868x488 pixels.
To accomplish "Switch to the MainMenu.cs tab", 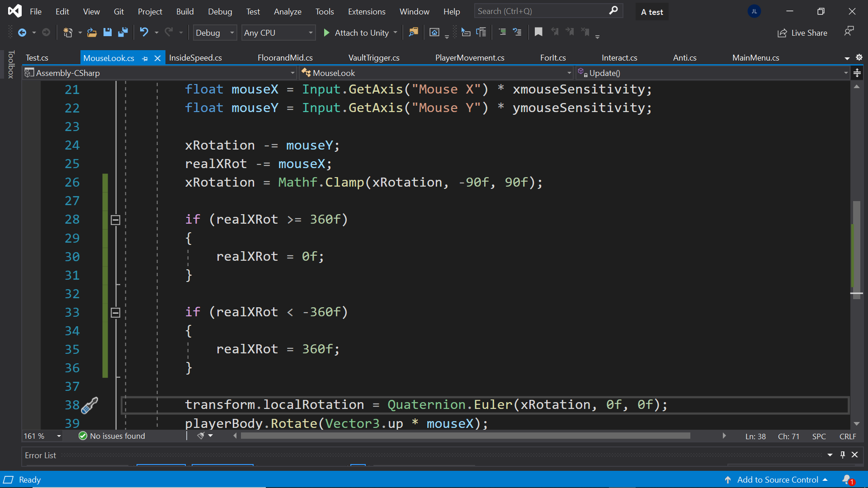I will (x=755, y=58).
